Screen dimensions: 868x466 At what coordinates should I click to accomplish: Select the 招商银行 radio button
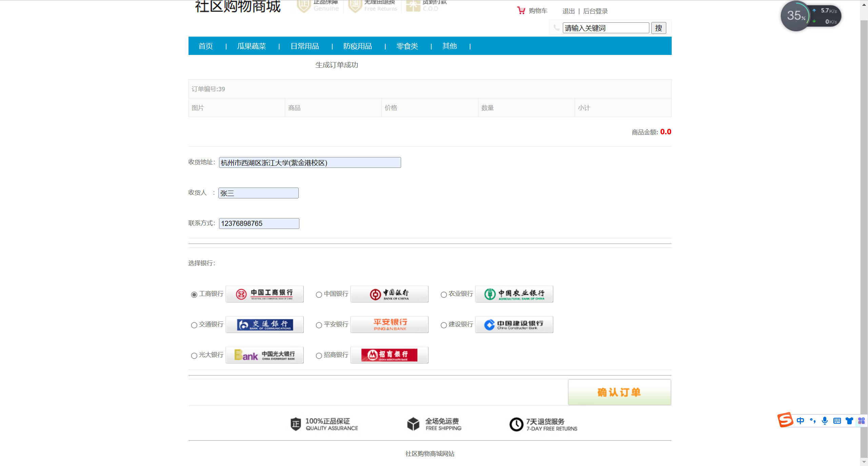319,355
